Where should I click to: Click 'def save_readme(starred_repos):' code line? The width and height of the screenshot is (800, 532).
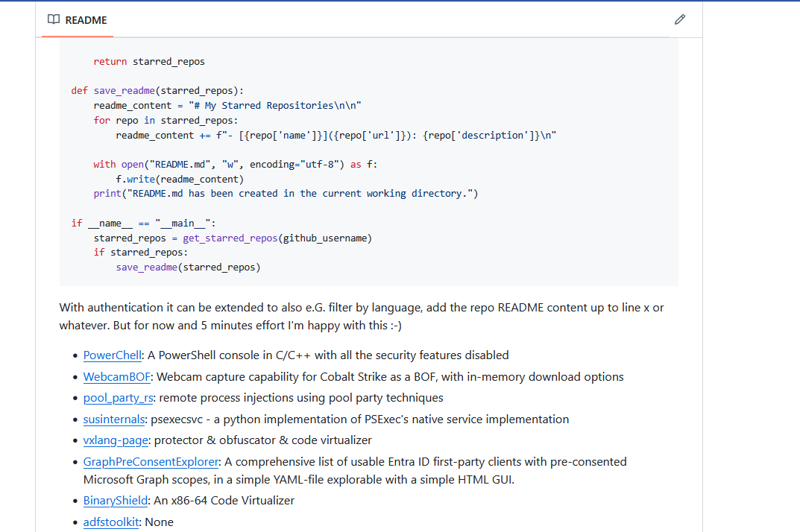(x=157, y=91)
